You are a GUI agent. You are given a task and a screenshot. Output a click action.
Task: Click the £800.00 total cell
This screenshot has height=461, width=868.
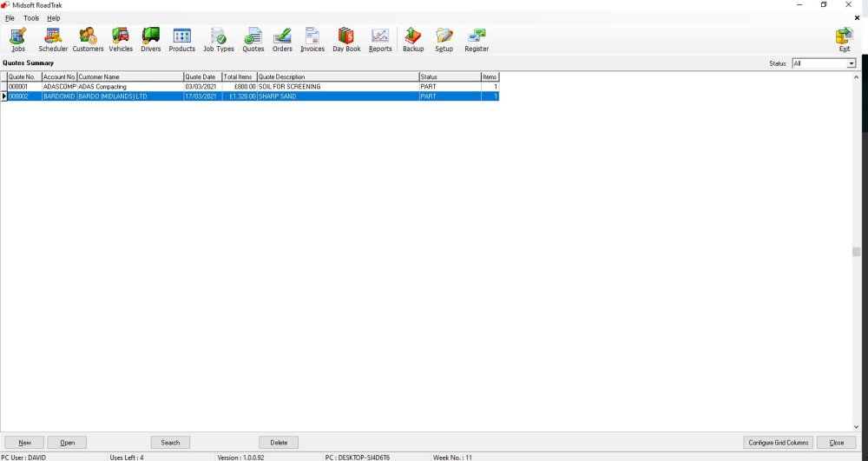240,87
